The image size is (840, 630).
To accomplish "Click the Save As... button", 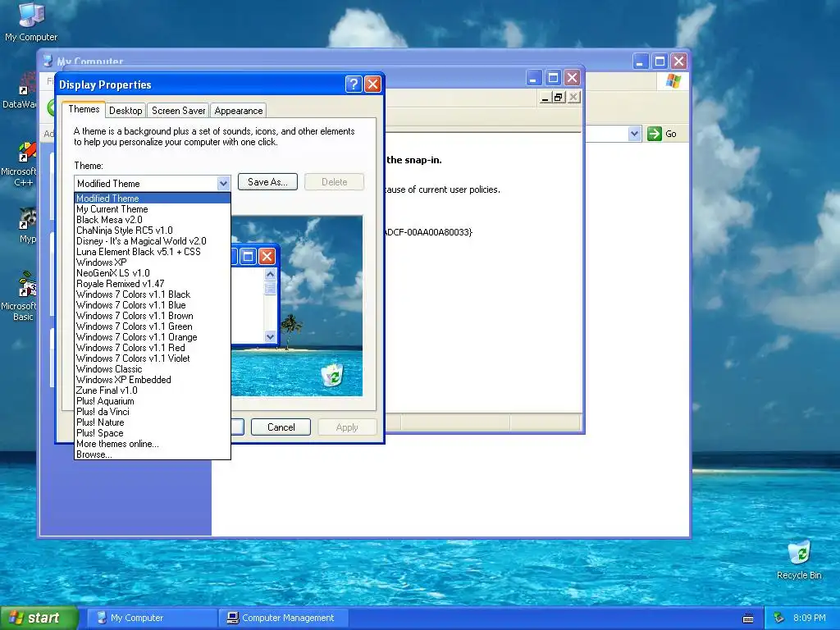I will [267, 182].
